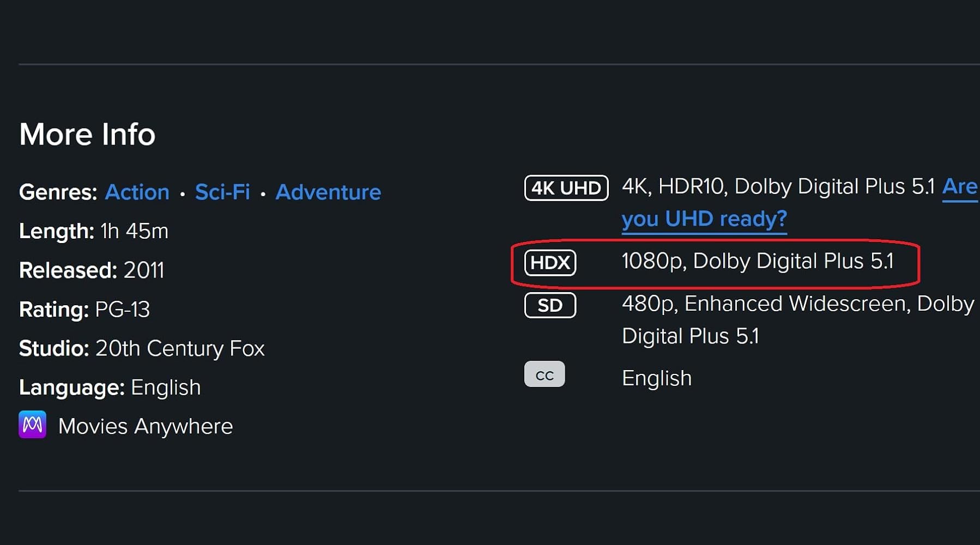Click the More Info heading
This screenshot has width=980, height=545.
[87, 134]
